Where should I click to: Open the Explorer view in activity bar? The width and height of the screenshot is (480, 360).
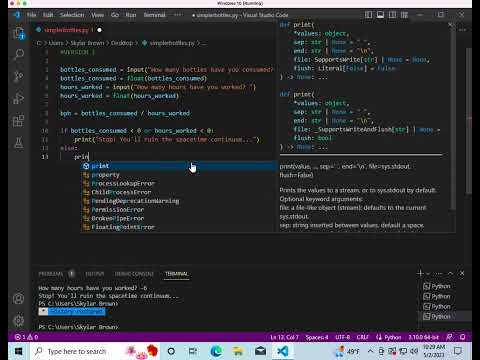point(19,33)
